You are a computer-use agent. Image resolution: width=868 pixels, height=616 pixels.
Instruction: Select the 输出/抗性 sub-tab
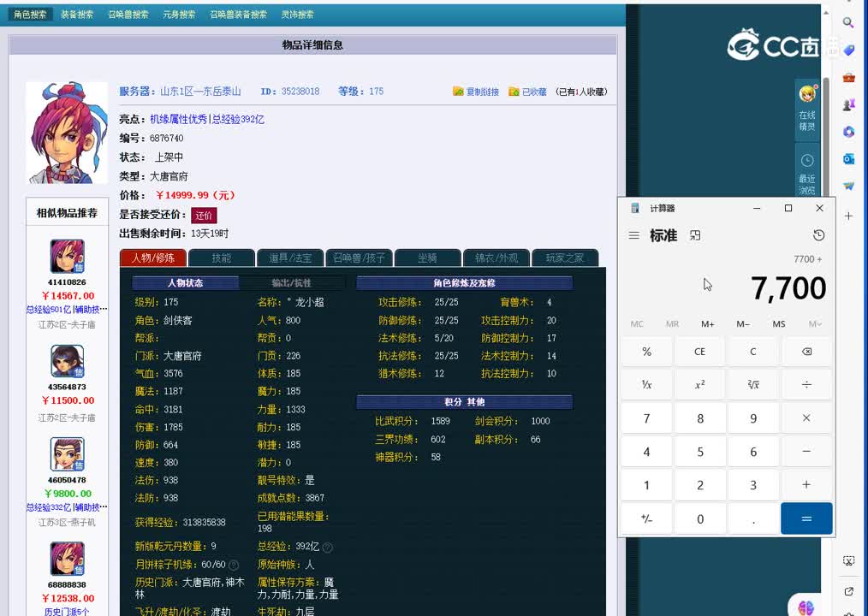tap(291, 283)
